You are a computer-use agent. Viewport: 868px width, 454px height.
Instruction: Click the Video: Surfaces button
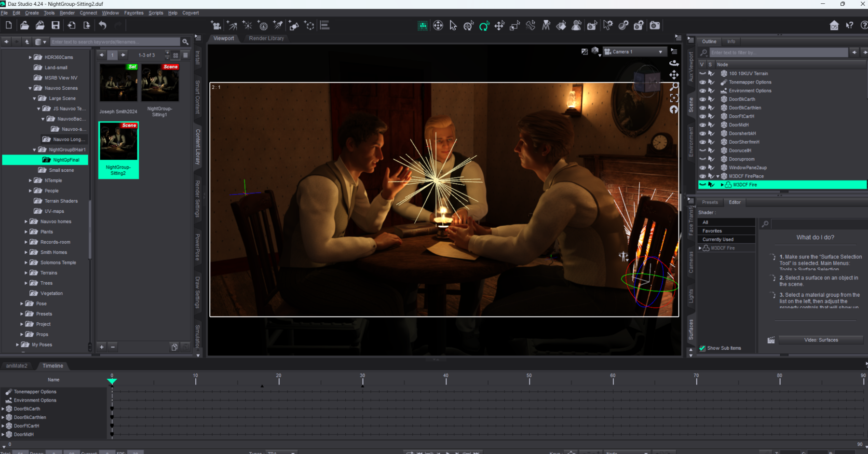[x=821, y=340]
